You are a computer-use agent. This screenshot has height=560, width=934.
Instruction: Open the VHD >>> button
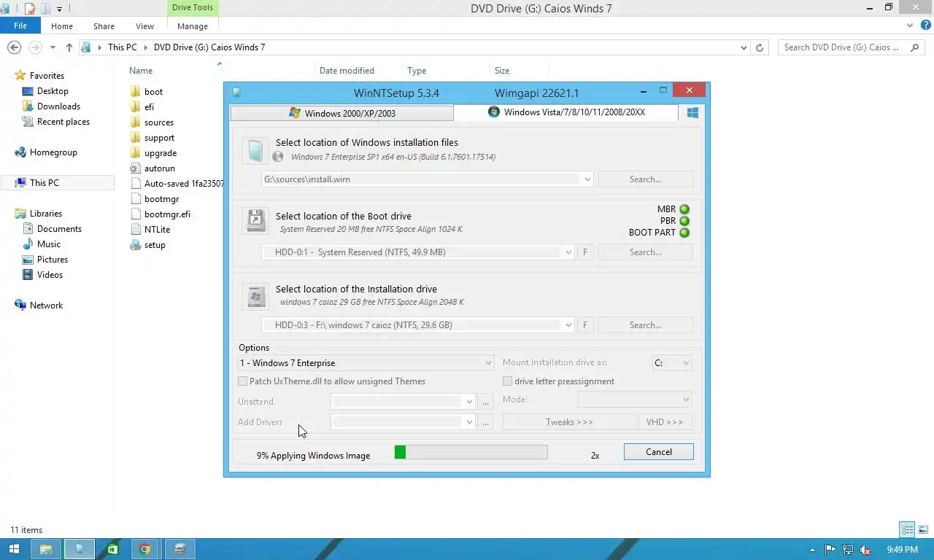point(665,422)
